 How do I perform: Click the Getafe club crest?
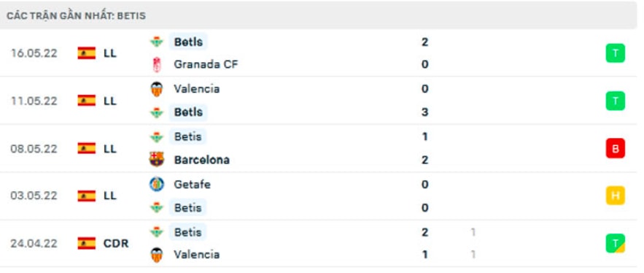157,184
